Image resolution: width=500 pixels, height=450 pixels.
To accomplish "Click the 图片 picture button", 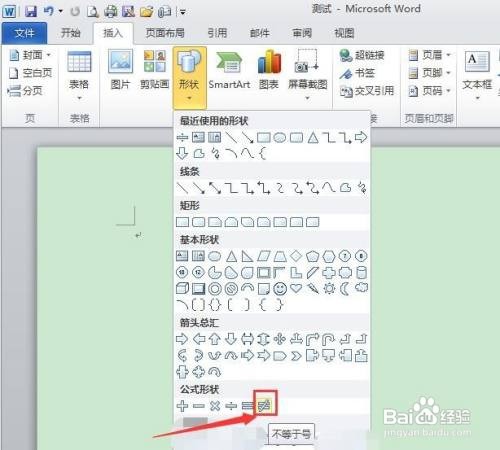I will coord(120,70).
